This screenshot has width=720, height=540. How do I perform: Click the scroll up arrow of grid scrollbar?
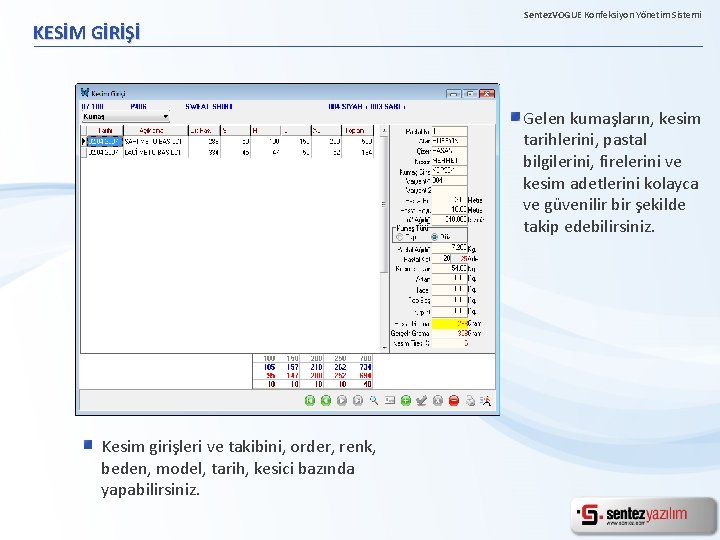tap(384, 131)
